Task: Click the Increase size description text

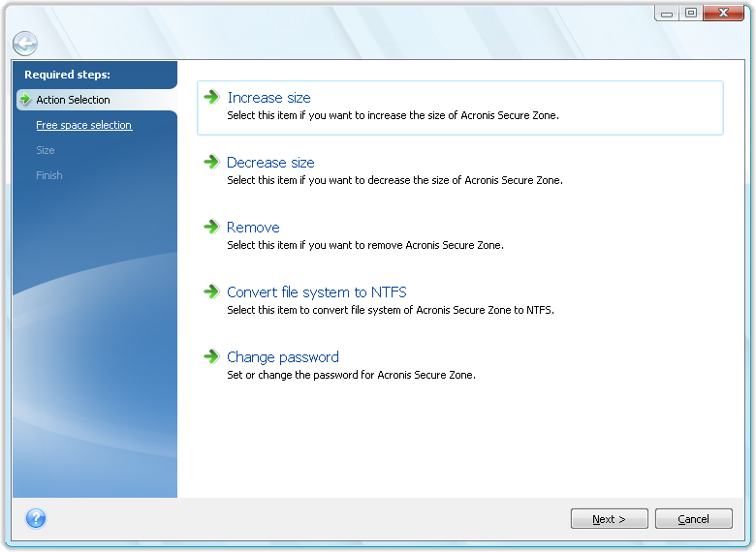Action: coord(393,115)
